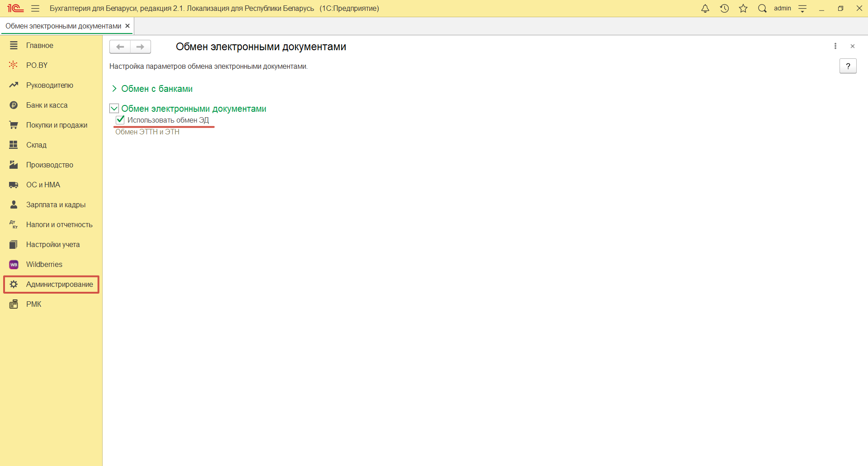Go back with the left arrow button
868x466 pixels.
tap(120, 47)
